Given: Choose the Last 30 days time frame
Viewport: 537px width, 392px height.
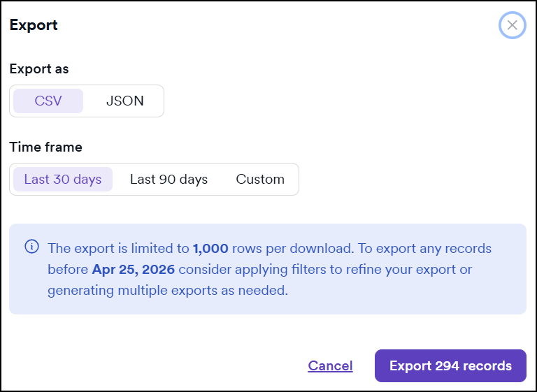Looking at the screenshot, I should [x=63, y=179].
